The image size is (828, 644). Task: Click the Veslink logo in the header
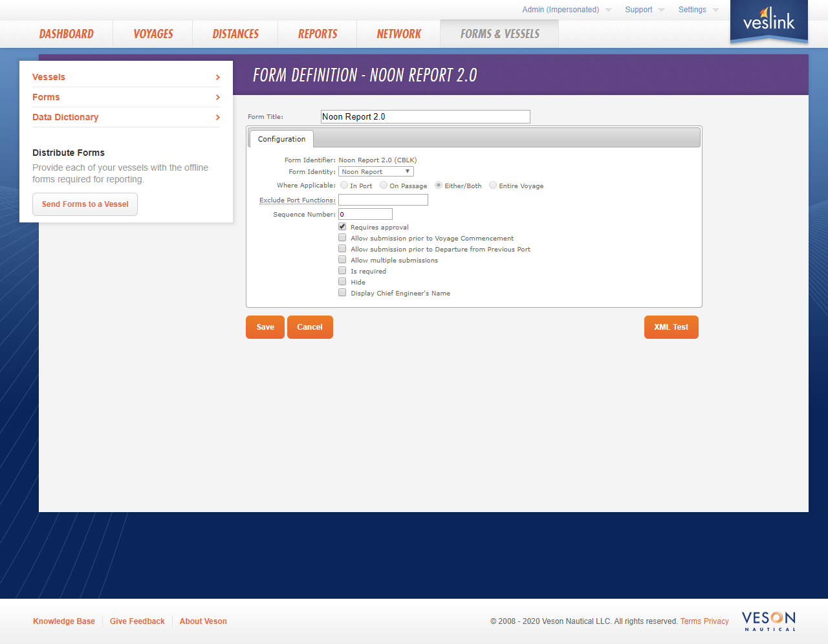point(768,21)
